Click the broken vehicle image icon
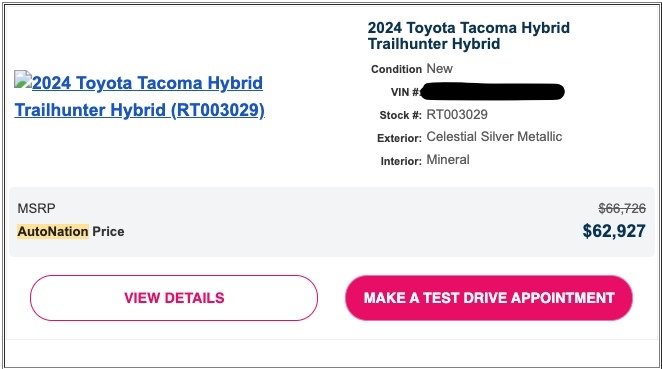The image size is (662, 369). pyautogui.click(x=23, y=80)
